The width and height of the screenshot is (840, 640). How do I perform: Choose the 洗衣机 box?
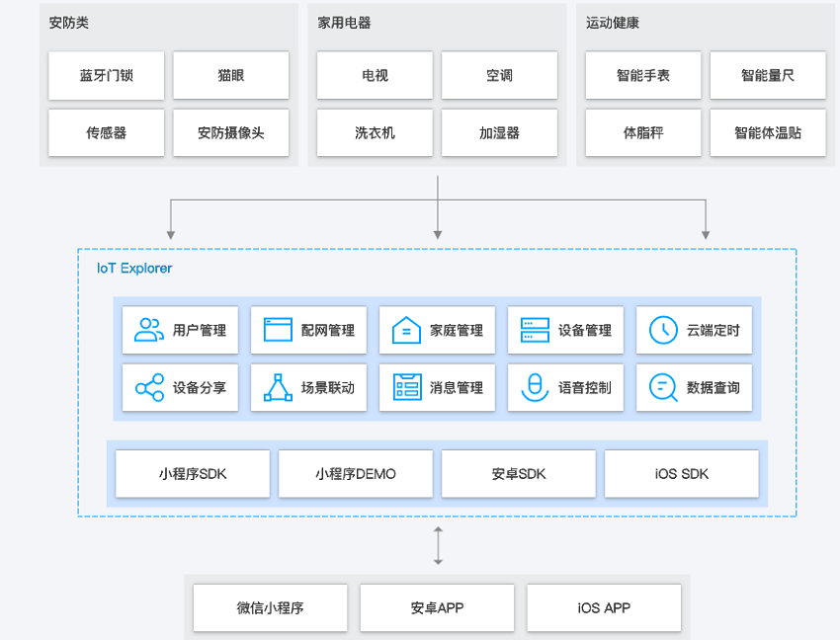pyautogui.click(x=375, y=132)
